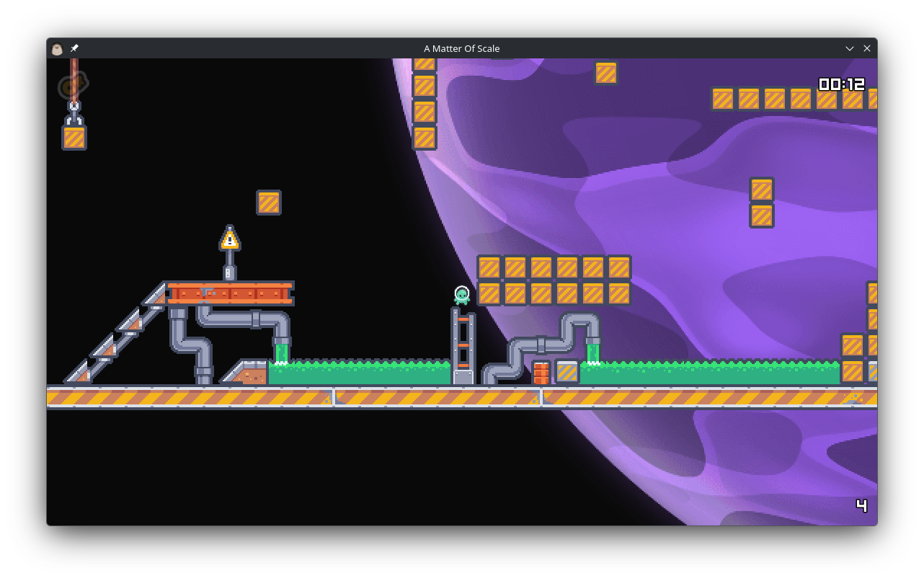Toggle the title bar pin icon
Screen dimensions: 924x581
click(74, 48)
